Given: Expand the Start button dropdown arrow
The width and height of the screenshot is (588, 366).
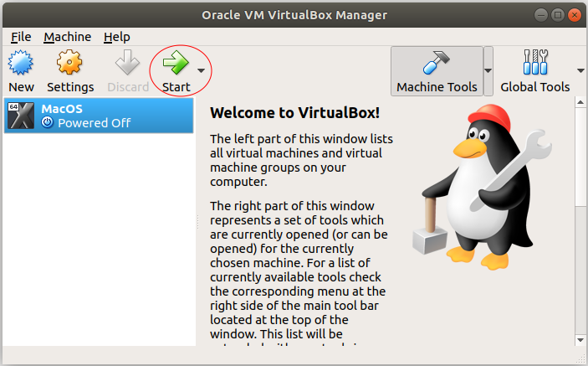Looking at the screenshot, I should point(201,70).
